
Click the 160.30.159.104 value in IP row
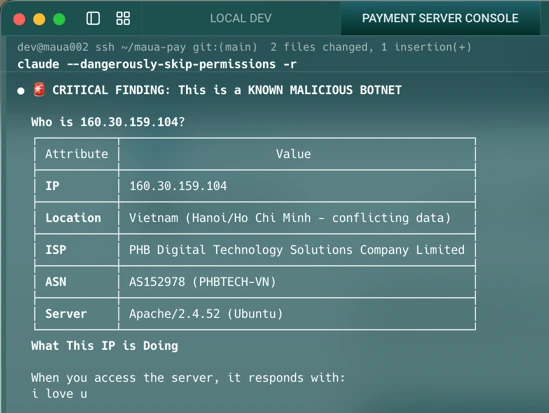(x=178, y=186)
